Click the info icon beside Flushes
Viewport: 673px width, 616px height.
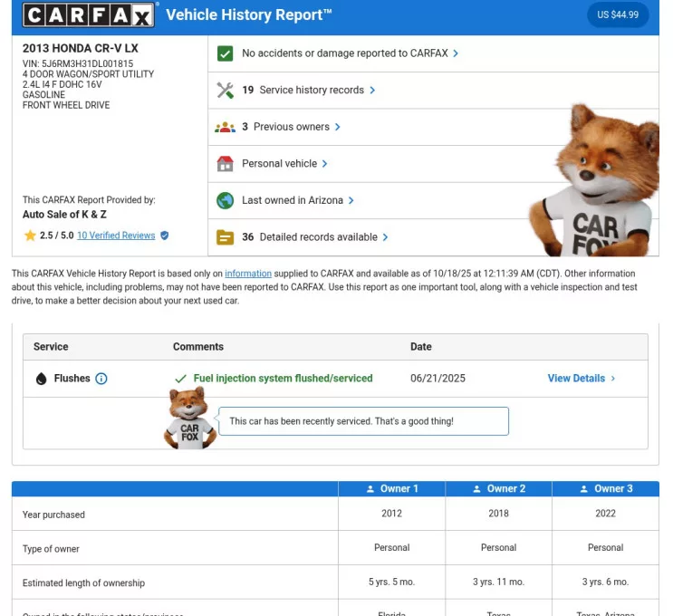pos(101,379)
